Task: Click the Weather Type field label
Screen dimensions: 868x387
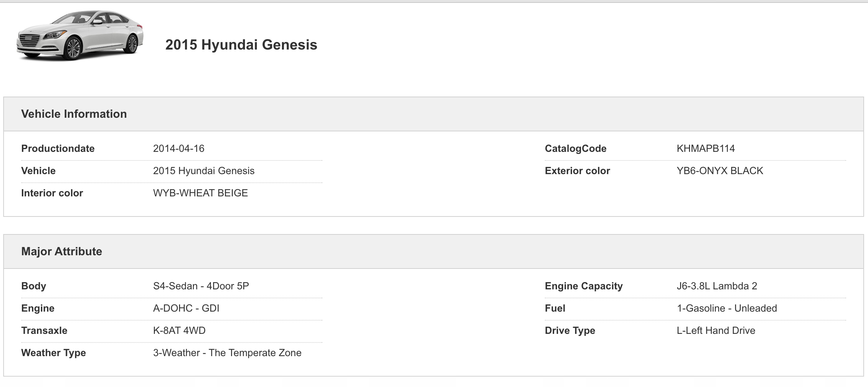Action: (53, 353)
